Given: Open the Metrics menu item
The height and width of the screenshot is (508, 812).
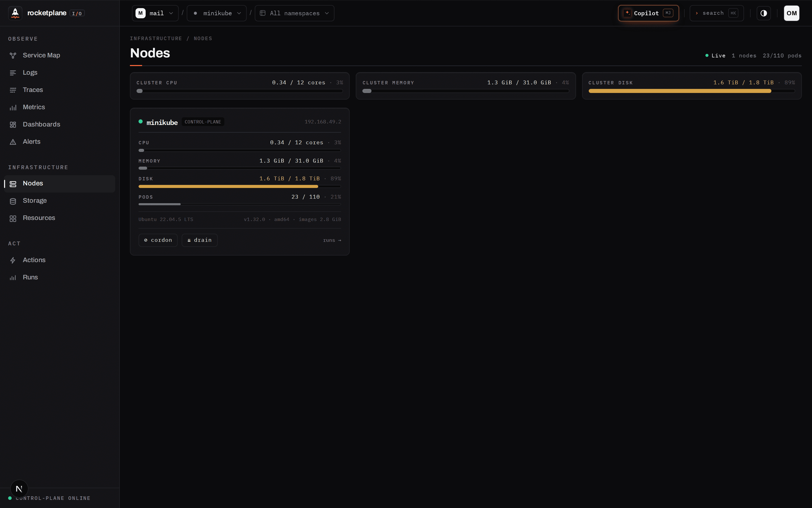Looking at the screenshot, I should pyautogui.click(x=60, y=107).
